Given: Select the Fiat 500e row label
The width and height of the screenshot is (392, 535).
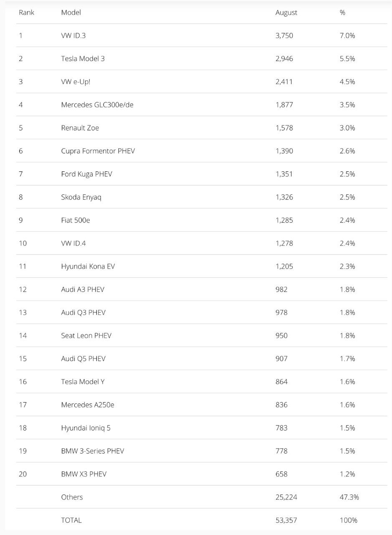Looking at the screenshot, I should 76,220.
